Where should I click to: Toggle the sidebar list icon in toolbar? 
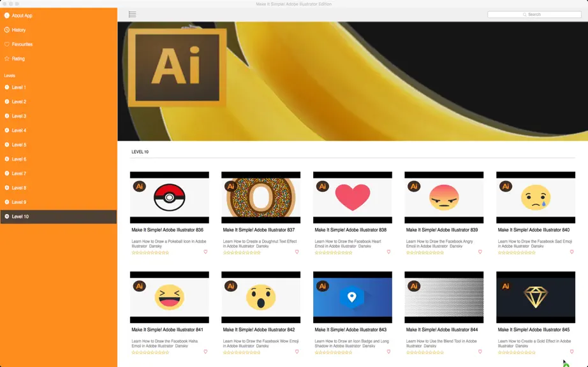[133, 14]
